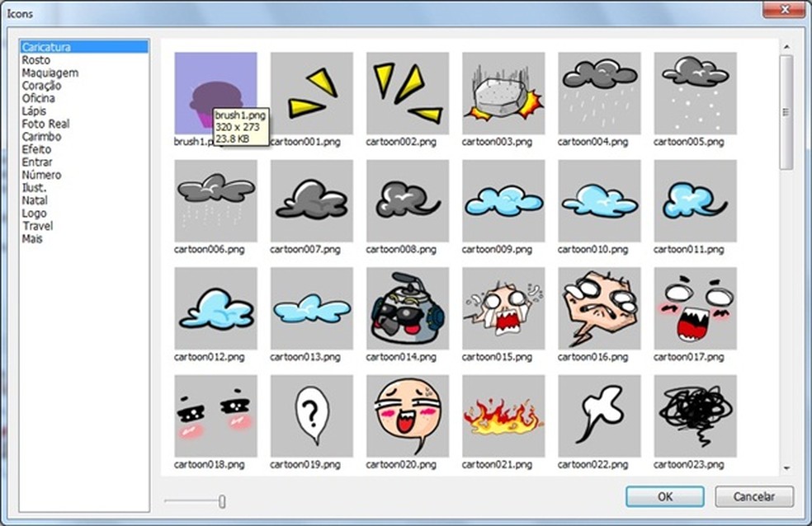
Task: Confirm selection with the OK button
Action: 663,496
